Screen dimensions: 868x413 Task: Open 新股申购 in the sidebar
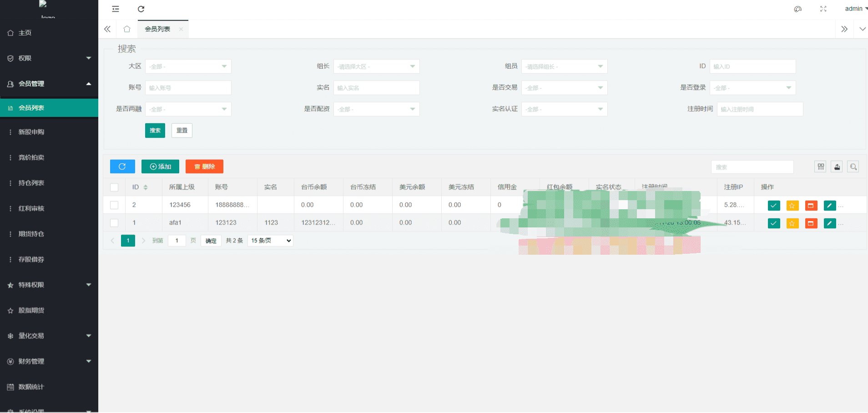coord(49,132)
